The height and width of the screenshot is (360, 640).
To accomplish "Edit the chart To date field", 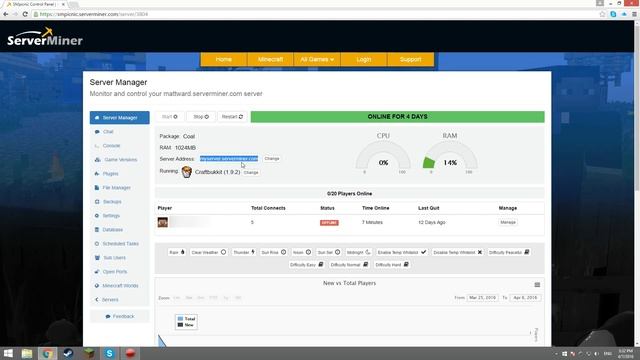I will [525, 298].
